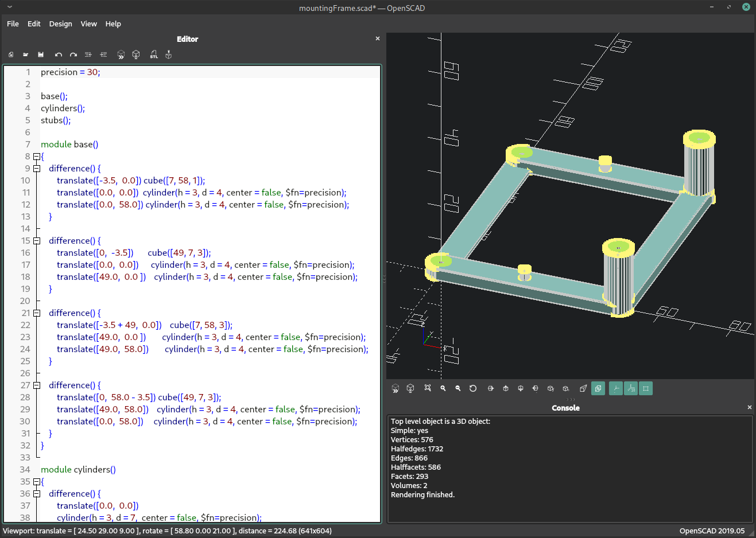Screen dimensions: 756x538
Task: Unindent the selected code
Action: [x=88, y=54]
